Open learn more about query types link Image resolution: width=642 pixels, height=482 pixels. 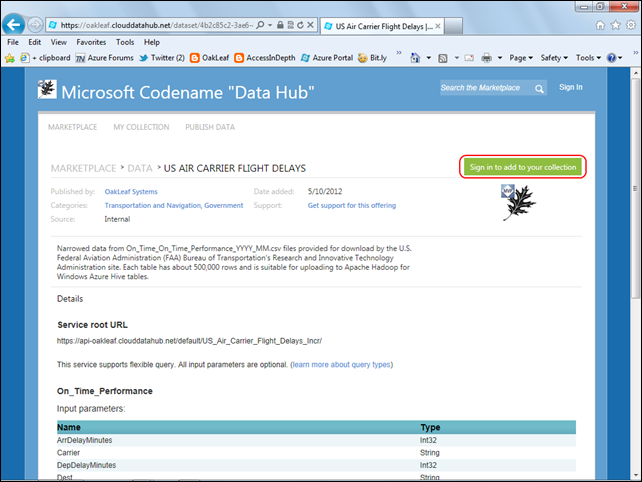pyautogui.click(x=341, y=364)
